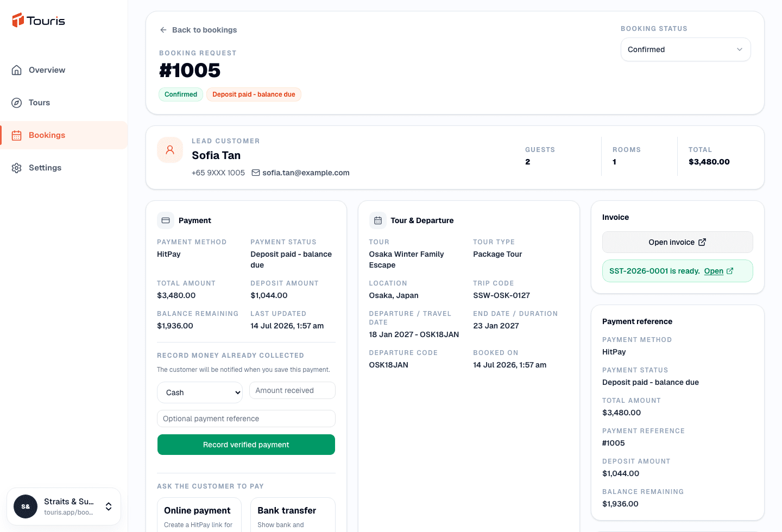782x532 pixels.
Task: Click tour name Osaka Winter Family Escape
Action: (406, 259)
